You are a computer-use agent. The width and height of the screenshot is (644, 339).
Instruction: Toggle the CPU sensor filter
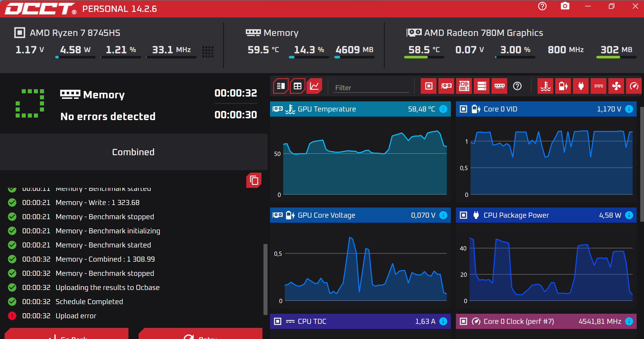[x=429, y=86]
